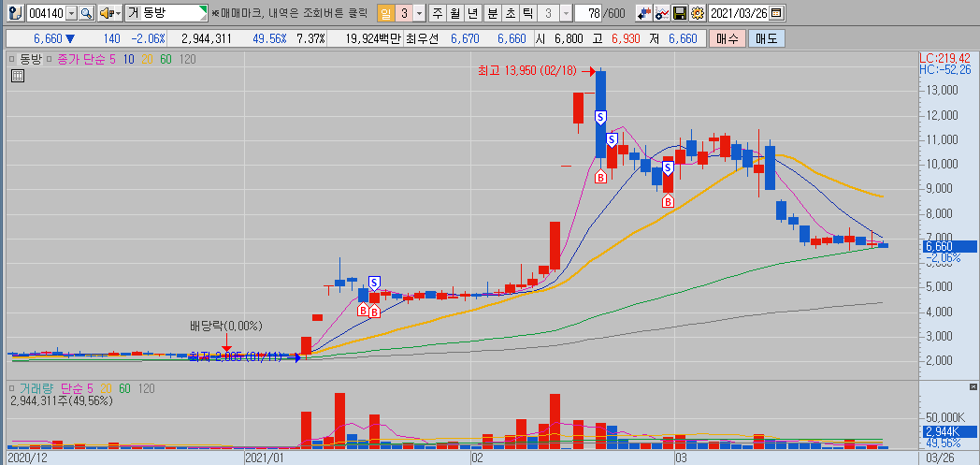This screenshot has width=980, height=465.
Task: Switch to tick 틱 chart
Action: (528, 12)
